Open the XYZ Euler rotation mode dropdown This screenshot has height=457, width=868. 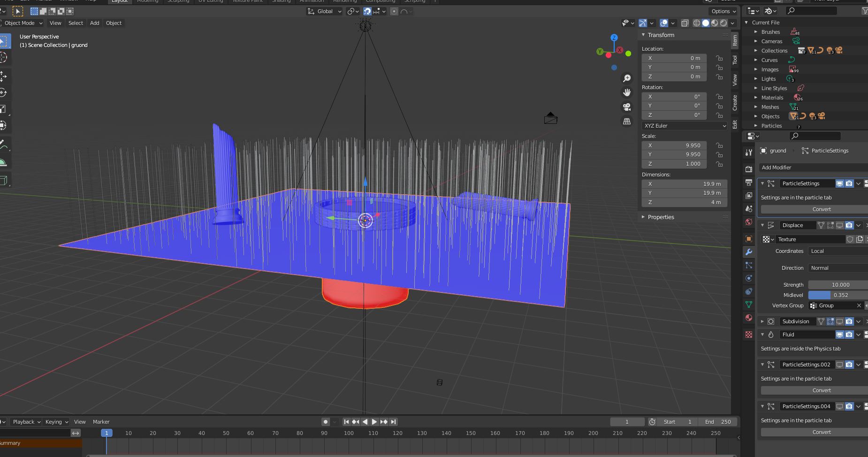point(685,126)
